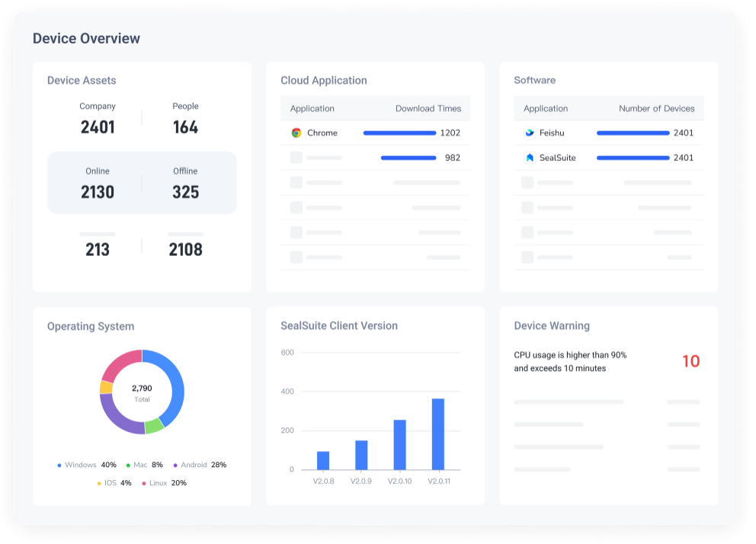Click the Download Times column header
The width and height of the screenshot is (756, 544).
click(428, 108)
